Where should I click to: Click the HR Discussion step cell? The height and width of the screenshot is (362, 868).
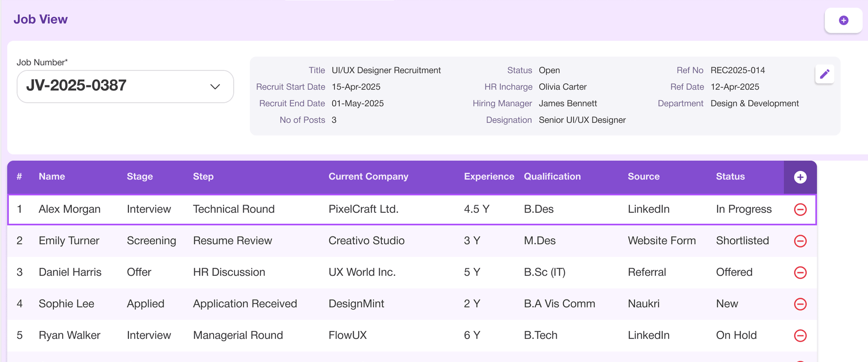pos(229,272)
